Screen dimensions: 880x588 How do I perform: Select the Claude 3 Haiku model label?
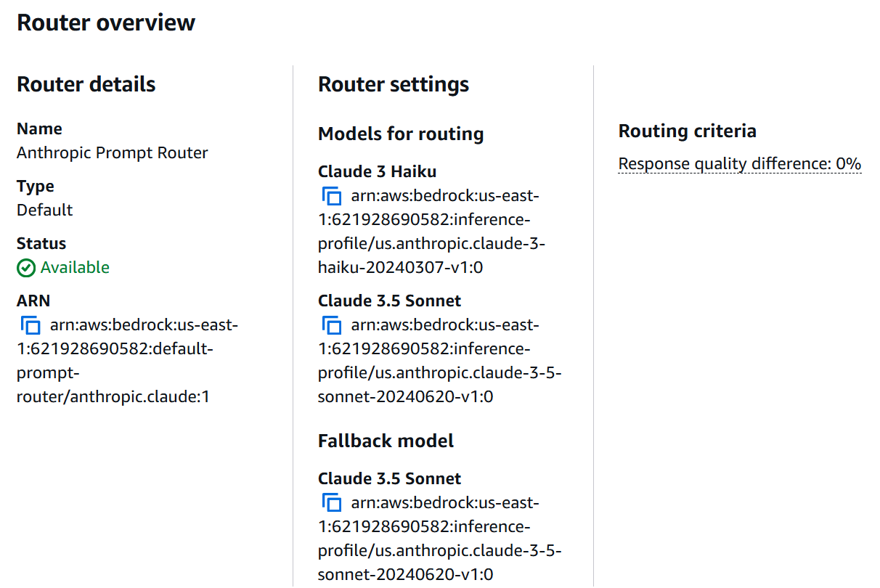[377, 171]
